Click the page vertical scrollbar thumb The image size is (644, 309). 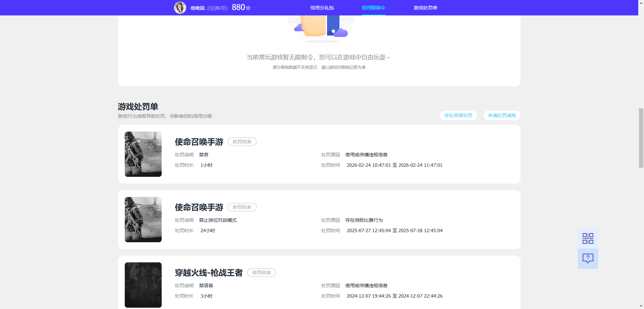[x=641, y=138]
